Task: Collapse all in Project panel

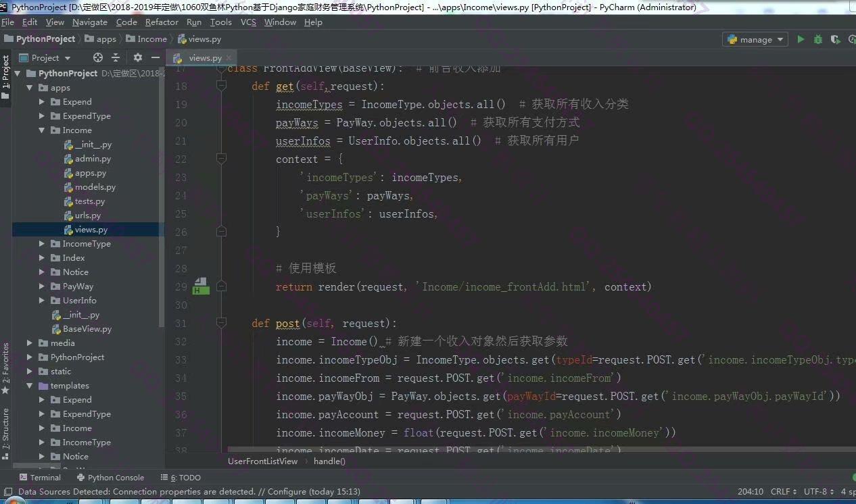Action: [116, 57]
